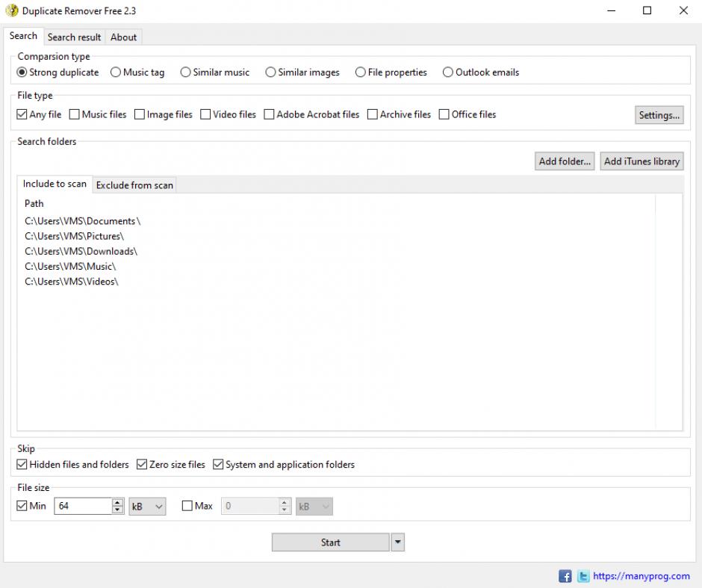The width and height of the screenshot is (702, 588).
Task: Select the C:\Users\VMS\Downloads\ path entry
Action: [81, 251]
